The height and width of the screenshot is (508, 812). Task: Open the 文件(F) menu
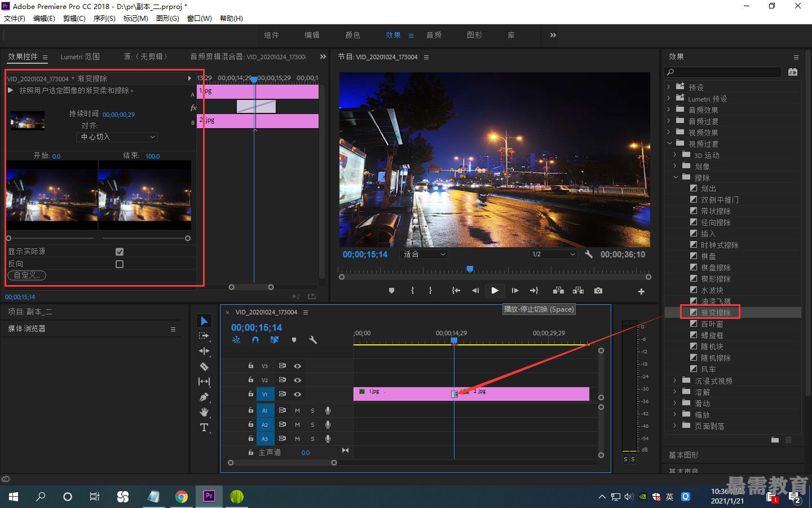15,18
